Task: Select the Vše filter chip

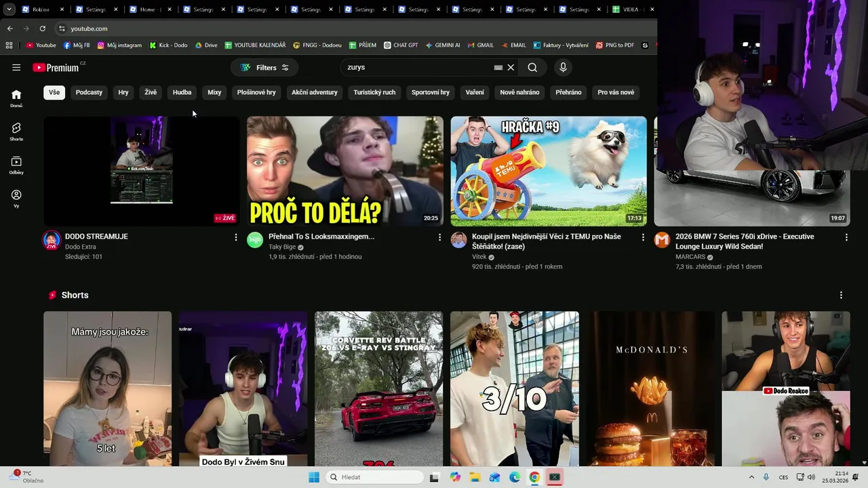Action: pyautogui.click(x=54, y=92)
